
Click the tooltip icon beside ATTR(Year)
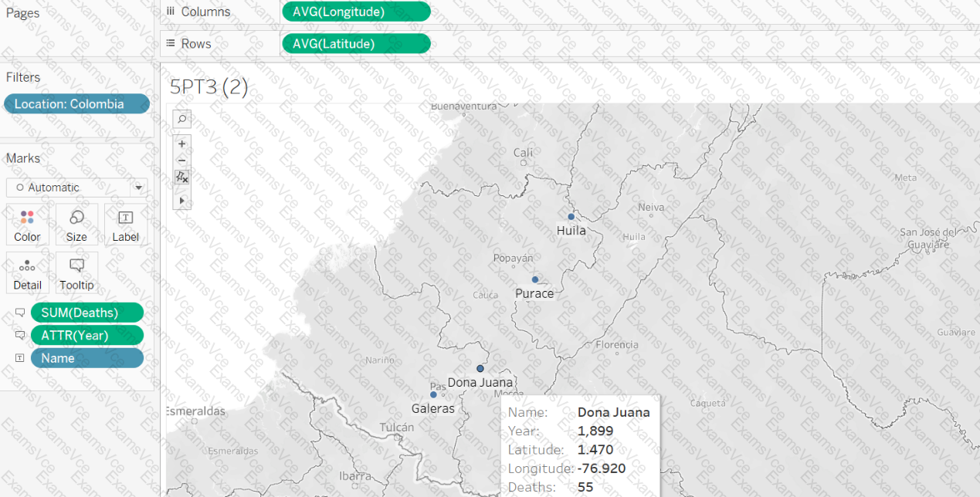[x=20, y=336]
